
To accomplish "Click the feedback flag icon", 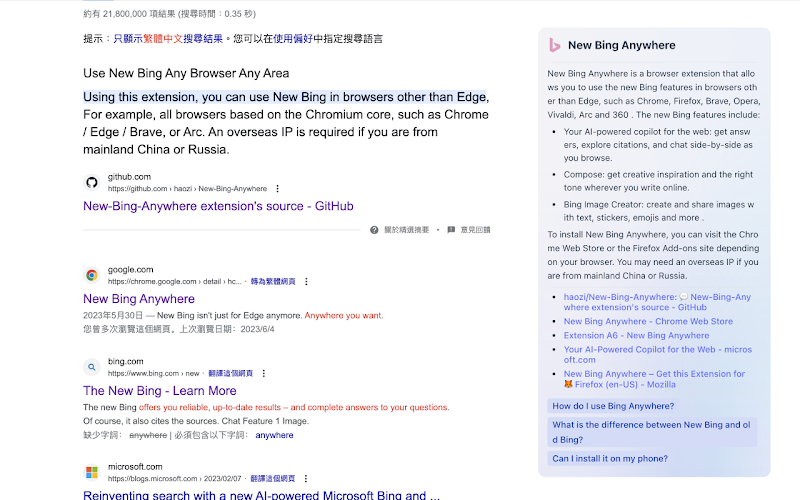I will point(451,230).
